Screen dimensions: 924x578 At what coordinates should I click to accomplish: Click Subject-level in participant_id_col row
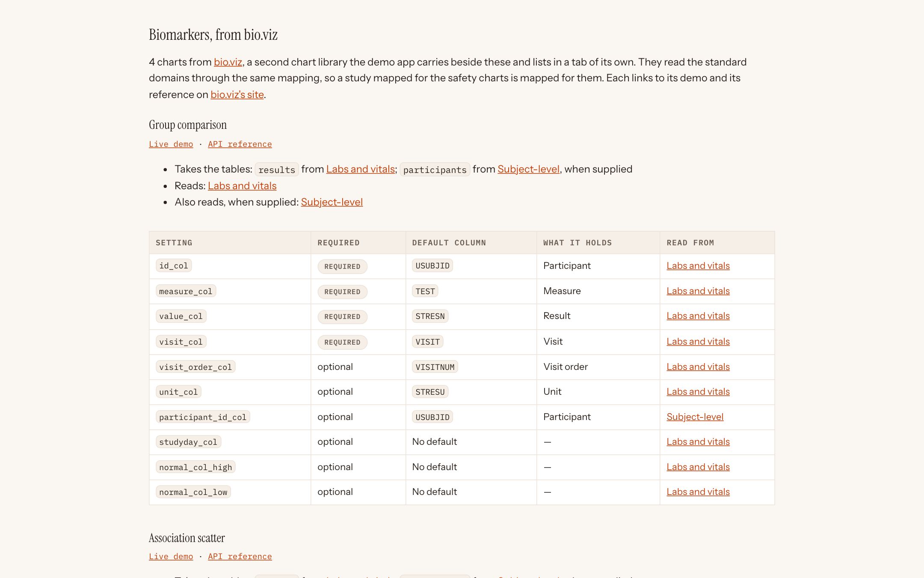click(695, 417)
